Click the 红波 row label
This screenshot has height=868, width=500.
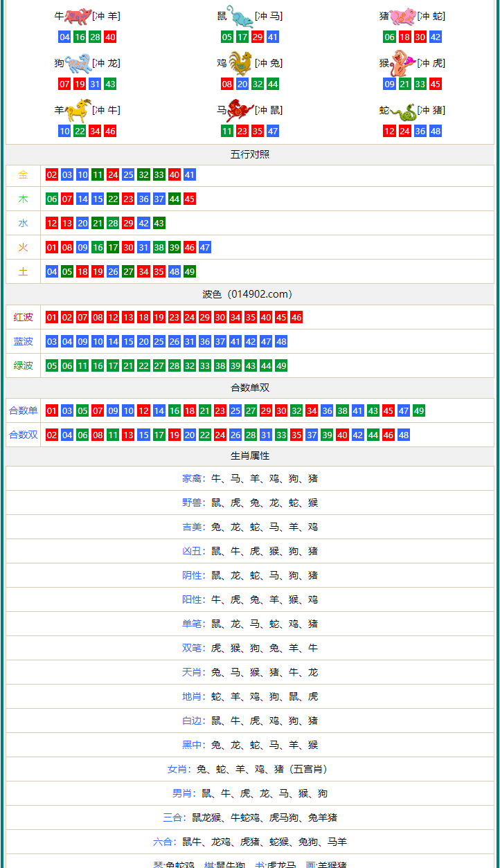click(24, 318)
